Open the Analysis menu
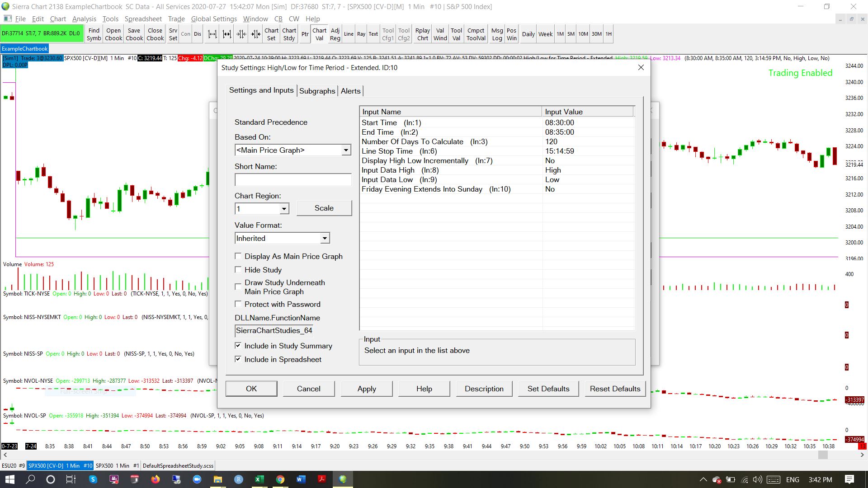 coord(84,19)
